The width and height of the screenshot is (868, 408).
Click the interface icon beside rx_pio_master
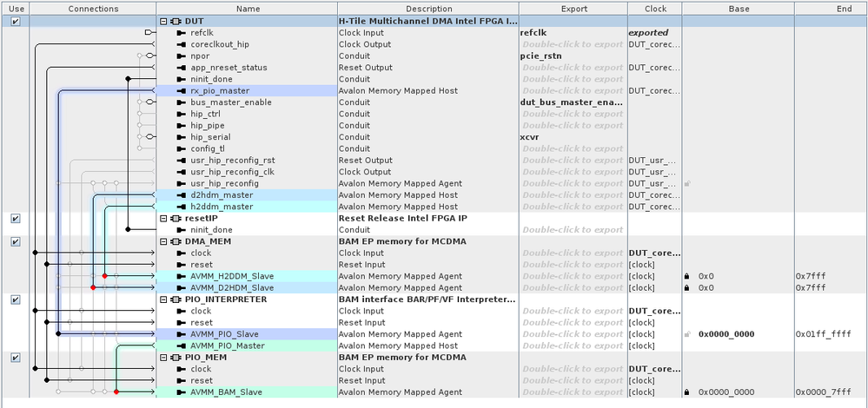[x=182, y=90]
